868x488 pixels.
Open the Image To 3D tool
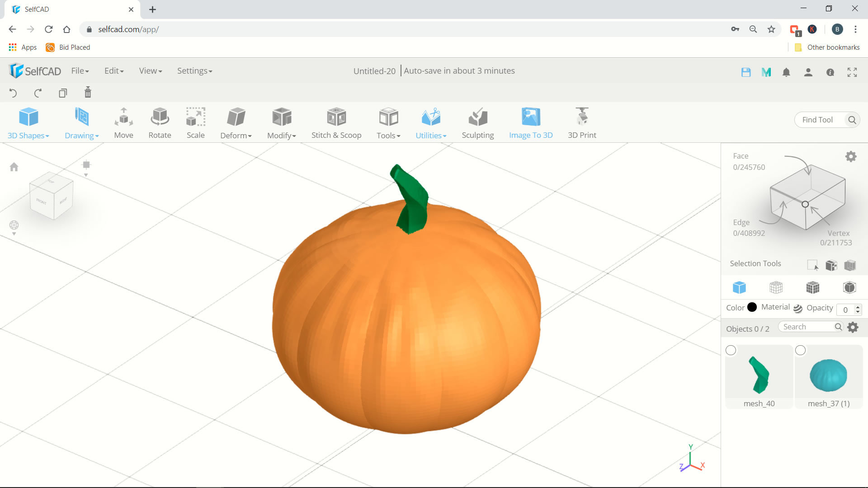point(531,122)
